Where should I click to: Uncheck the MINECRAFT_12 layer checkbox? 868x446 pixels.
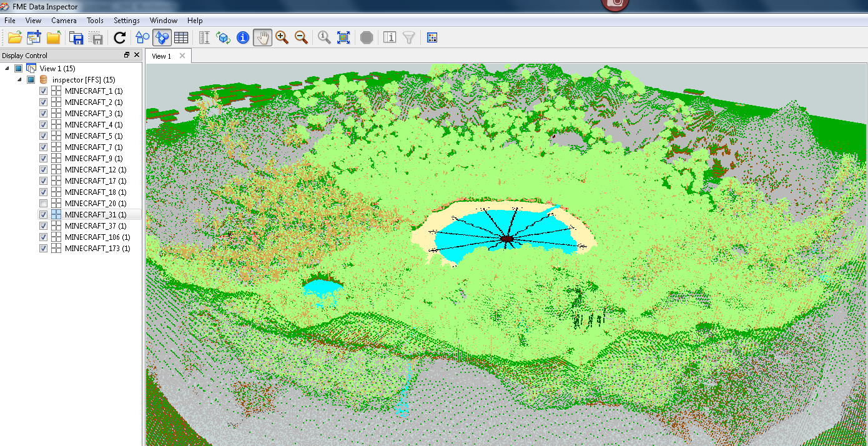tap(43, 169)
